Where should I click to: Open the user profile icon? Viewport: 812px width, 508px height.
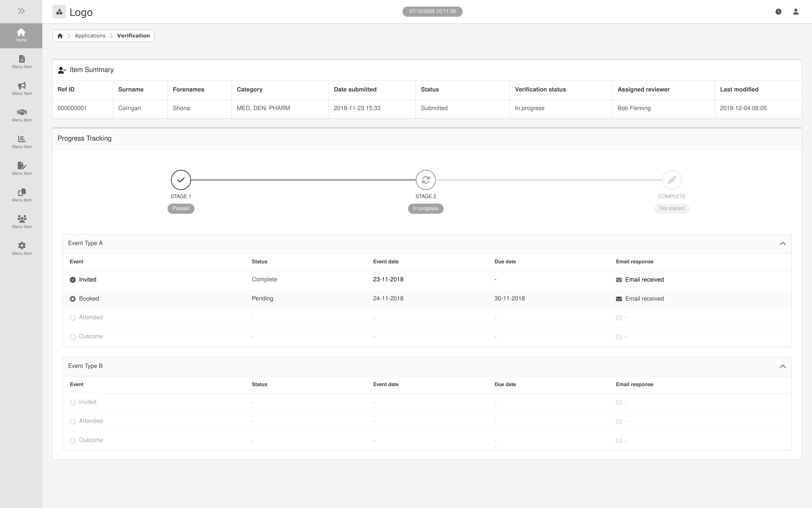[796, 12]
